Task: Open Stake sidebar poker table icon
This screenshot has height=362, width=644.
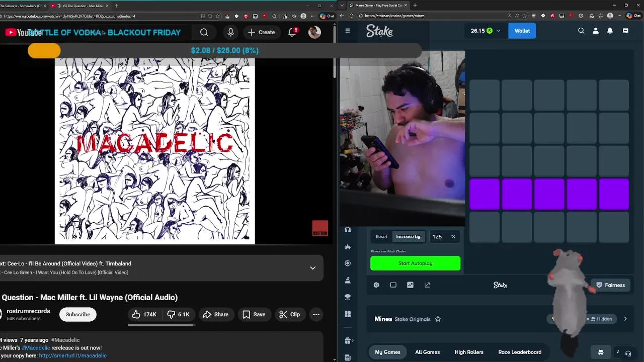Action: 348,297
